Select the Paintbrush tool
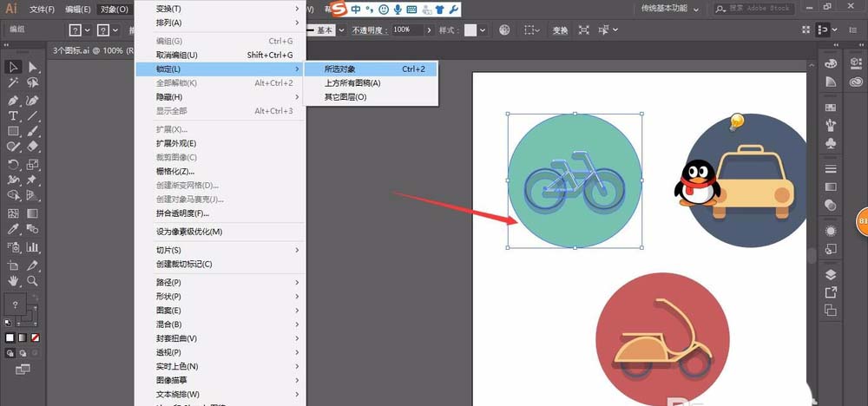Screen dimensions: 868x406 click(x=33, y=131)
